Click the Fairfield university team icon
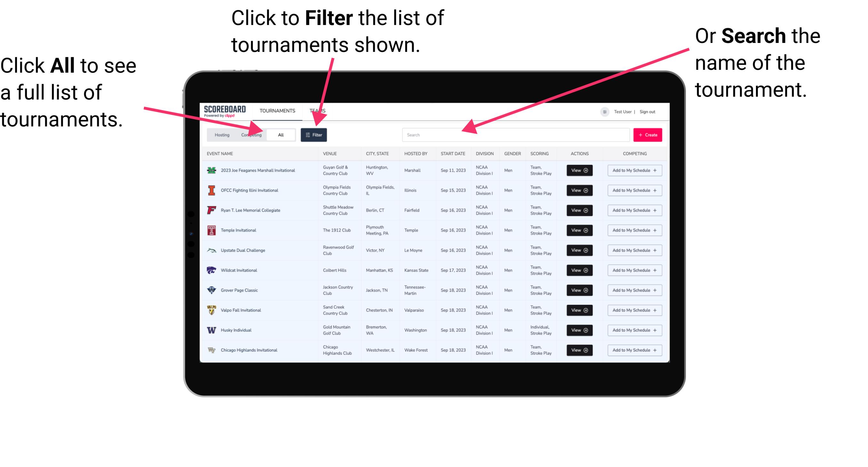The height and width of the screenshot is (467, 868). pyautogui.click(x=212, y=210)
